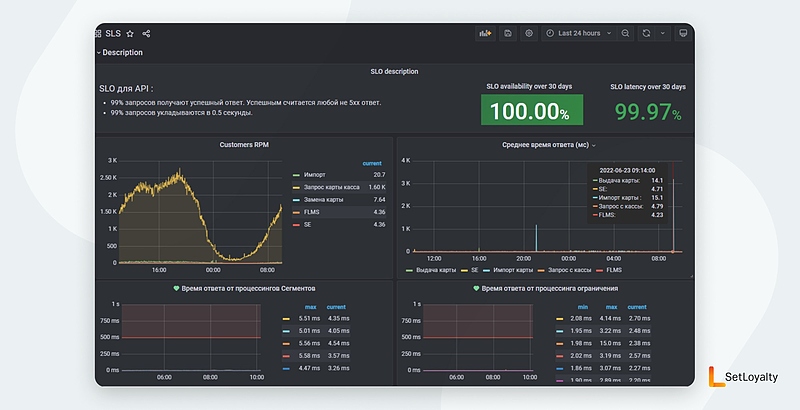
Task: Zoom out the time range
Action: (625, 33)
